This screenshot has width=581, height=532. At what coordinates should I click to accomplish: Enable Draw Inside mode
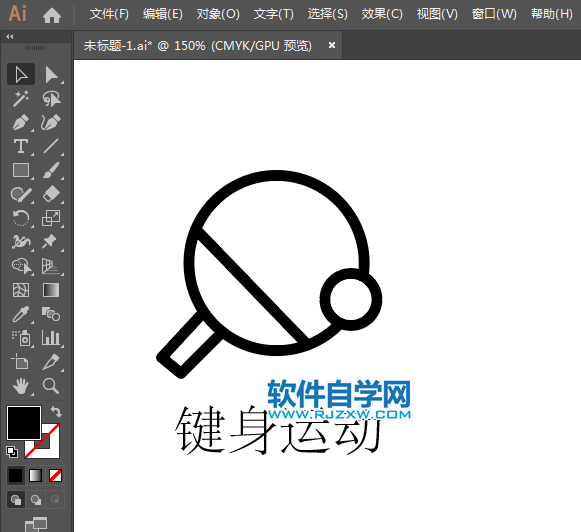(55, 500)
